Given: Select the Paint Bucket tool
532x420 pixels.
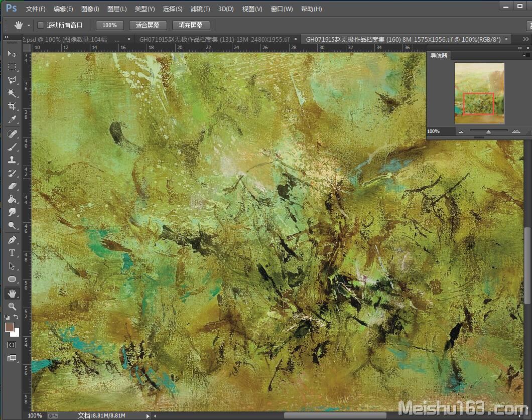Looking at the screenshot, I should coord(12,199).
